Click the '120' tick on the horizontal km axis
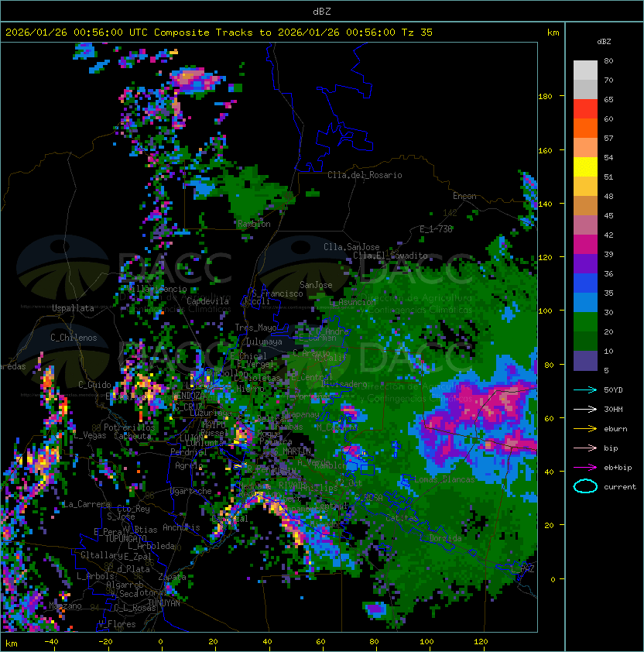Viewport: 644px width, 652px height. coord(481,642)
